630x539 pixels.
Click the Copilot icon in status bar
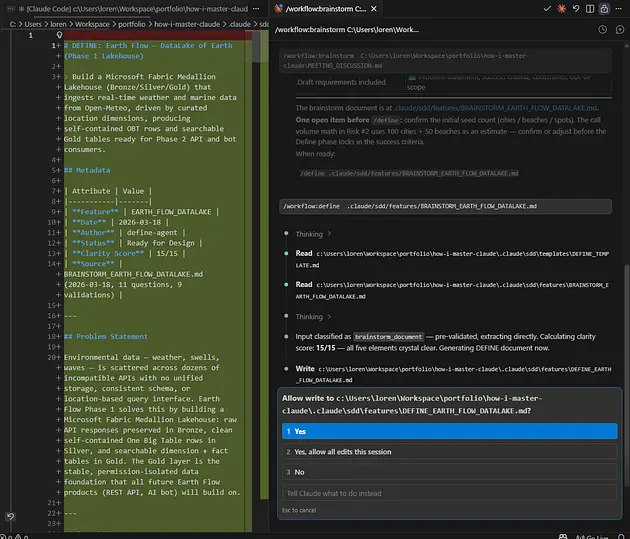pos(563,536)
